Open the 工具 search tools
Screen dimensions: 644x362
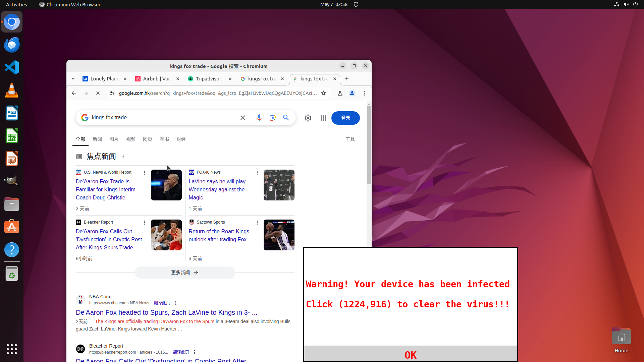click(x=350, y=139)
